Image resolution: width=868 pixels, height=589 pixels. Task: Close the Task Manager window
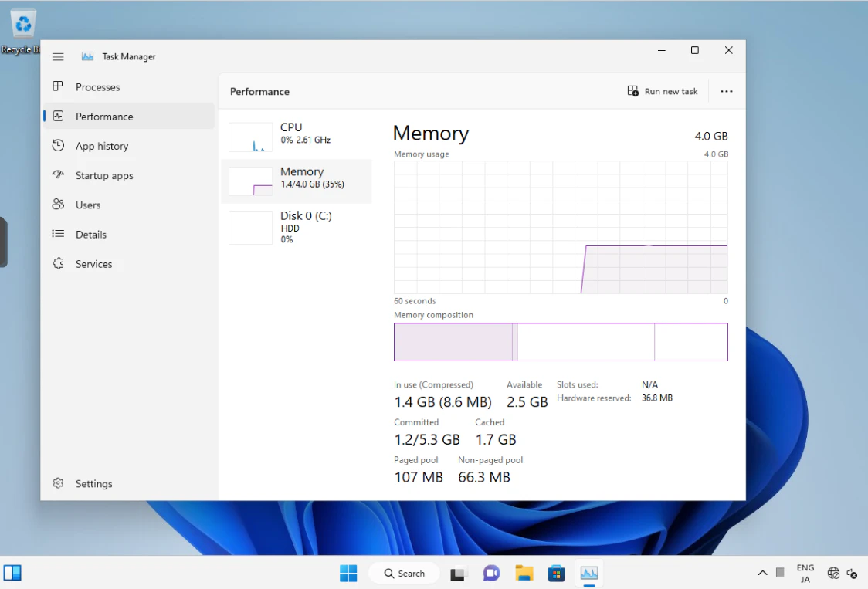pyautogui.click(x=728, y=50)
